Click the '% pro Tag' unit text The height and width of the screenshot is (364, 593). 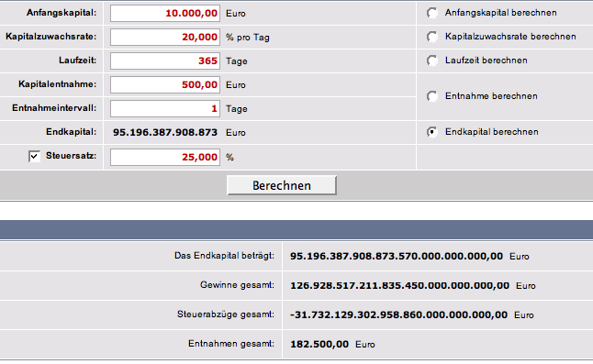[x=248, y=38]
